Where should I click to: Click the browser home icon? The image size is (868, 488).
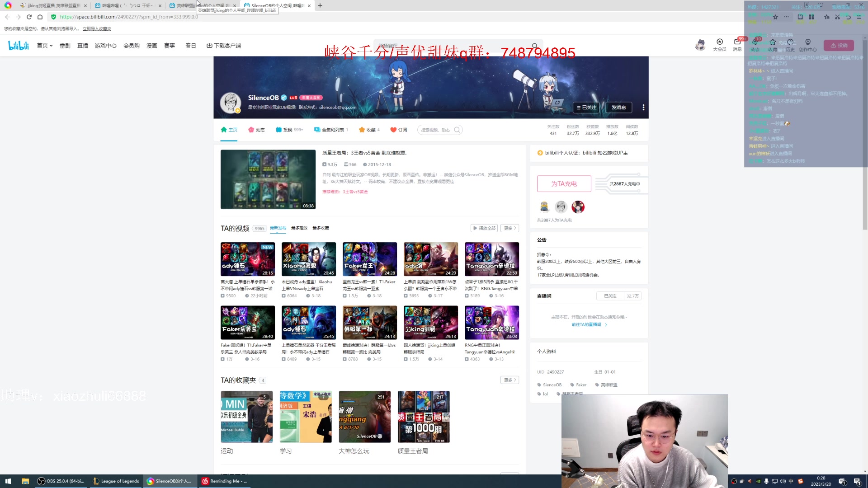[40, 17]
